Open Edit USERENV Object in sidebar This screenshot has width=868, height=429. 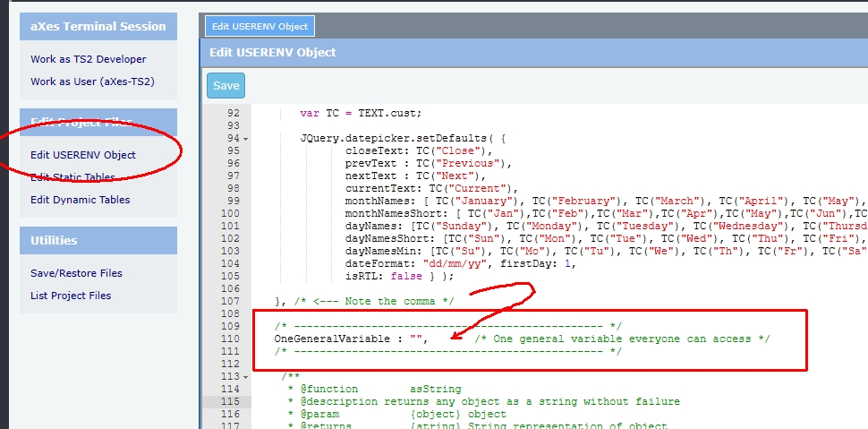[x=83, y=155]
